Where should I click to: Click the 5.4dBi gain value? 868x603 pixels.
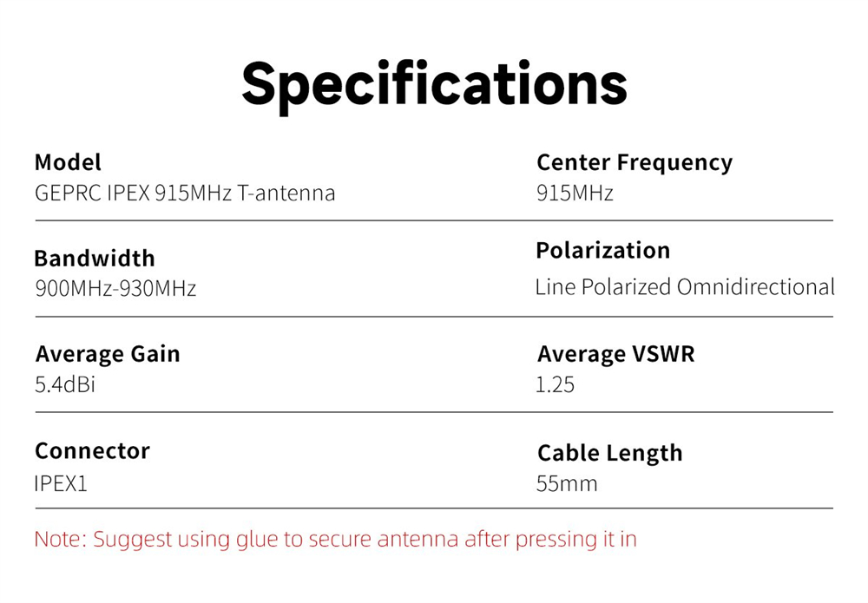click(x=65, y=383)
